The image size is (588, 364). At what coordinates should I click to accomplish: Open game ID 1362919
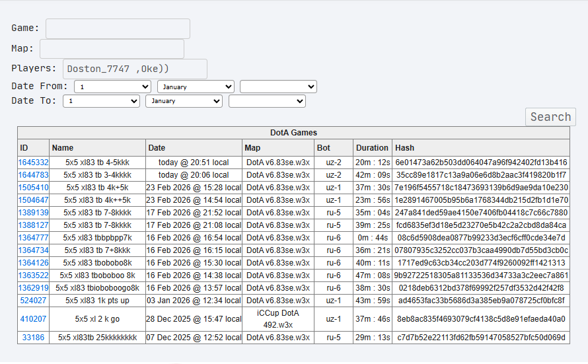click(34, 288)
